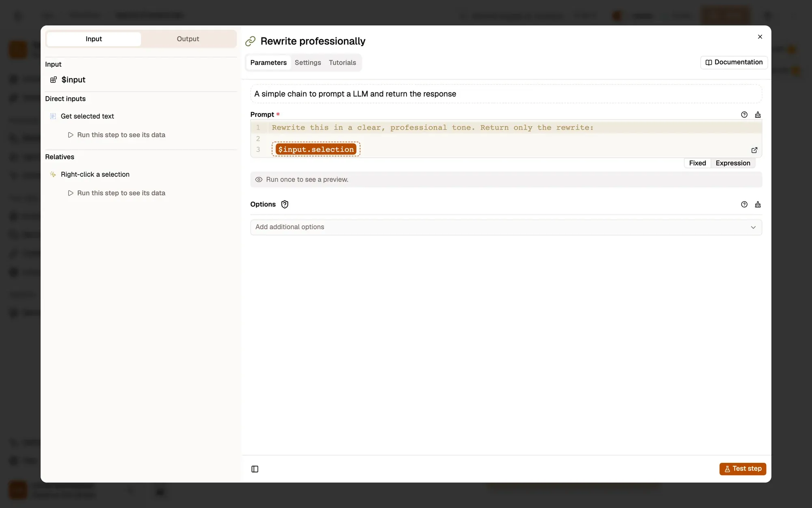Screen dimensions: 812x508
Task: Select the Get selected text input
Action: 87,116
